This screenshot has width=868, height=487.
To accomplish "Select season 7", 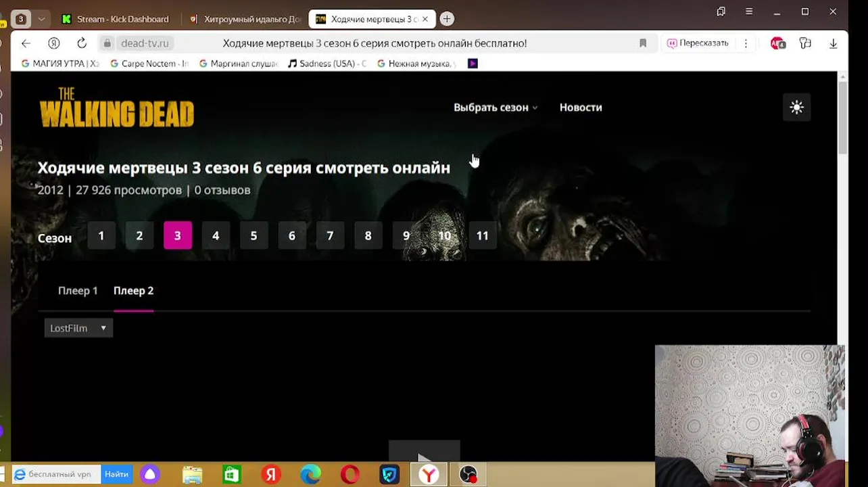I will (330, 235).
